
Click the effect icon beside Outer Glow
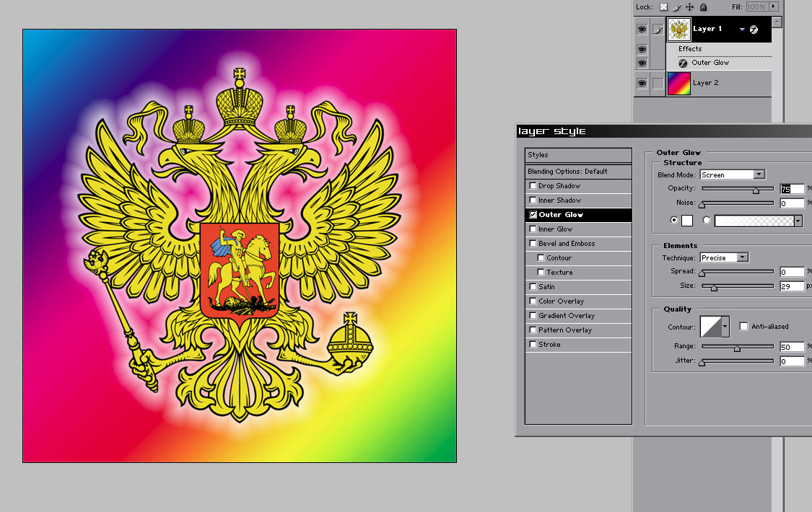(x=683, y=63)
